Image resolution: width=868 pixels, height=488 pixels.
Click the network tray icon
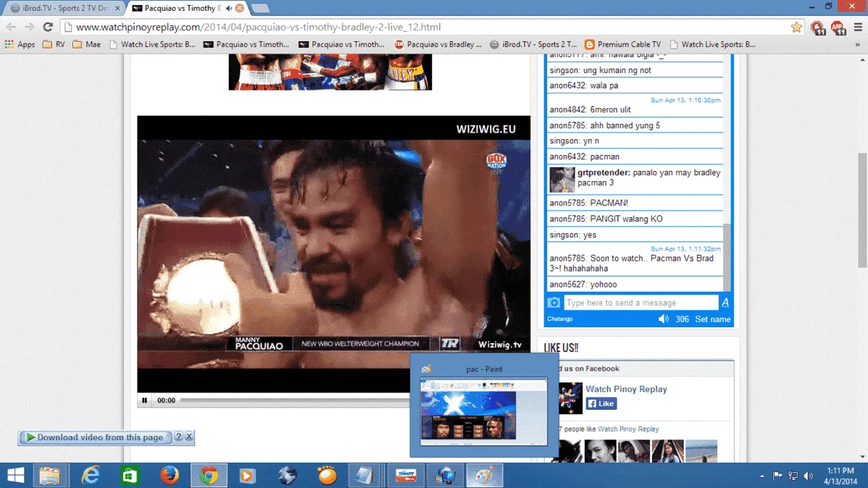(x=793, y=476)
